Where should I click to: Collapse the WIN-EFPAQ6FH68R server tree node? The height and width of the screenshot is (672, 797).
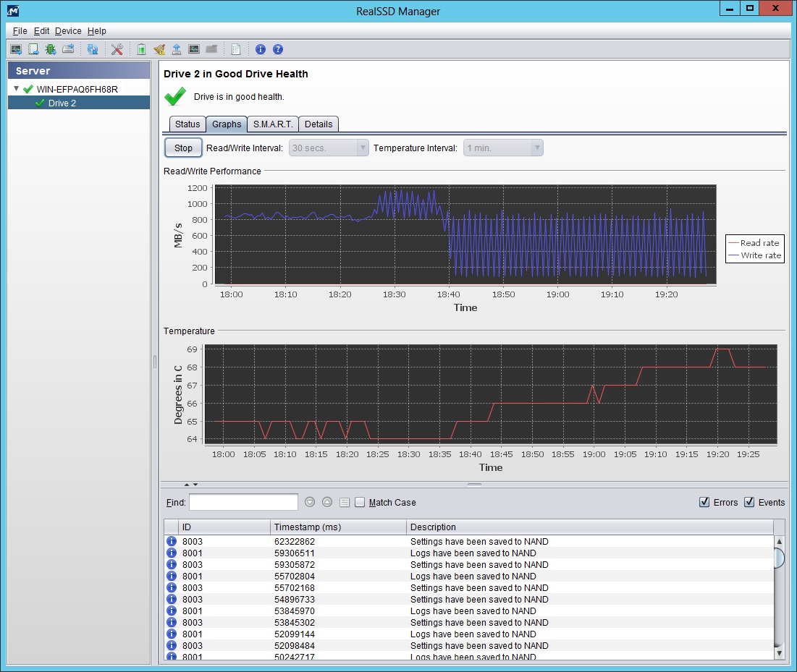coord(17,89)
